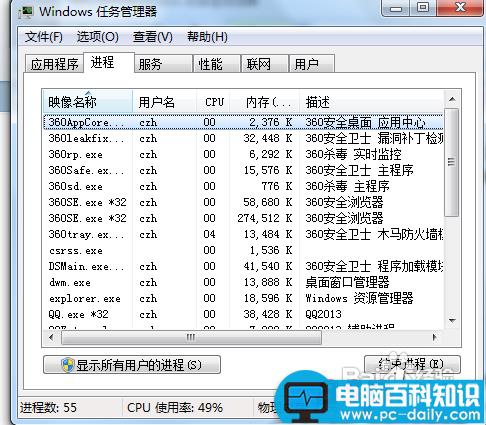Sort by the CPU column header
The height and width of the screenshot is (425, 486).
pyautogui.click(x=214, y=102)
